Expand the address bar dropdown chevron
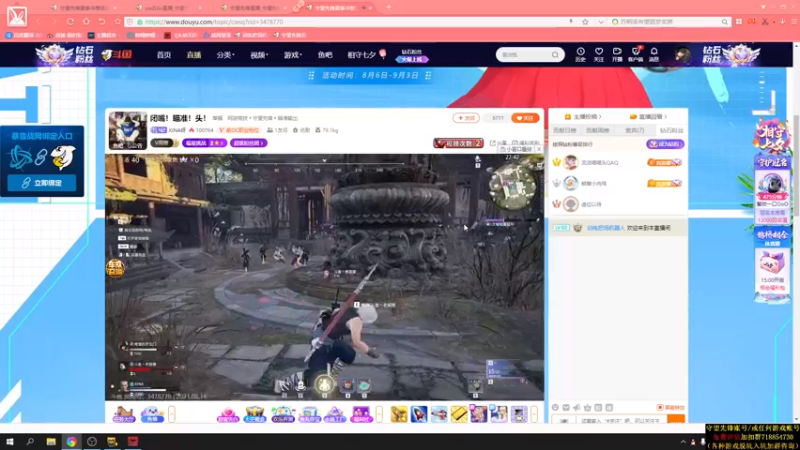Screen dimensions: 800x450 [x=601, y=22]
